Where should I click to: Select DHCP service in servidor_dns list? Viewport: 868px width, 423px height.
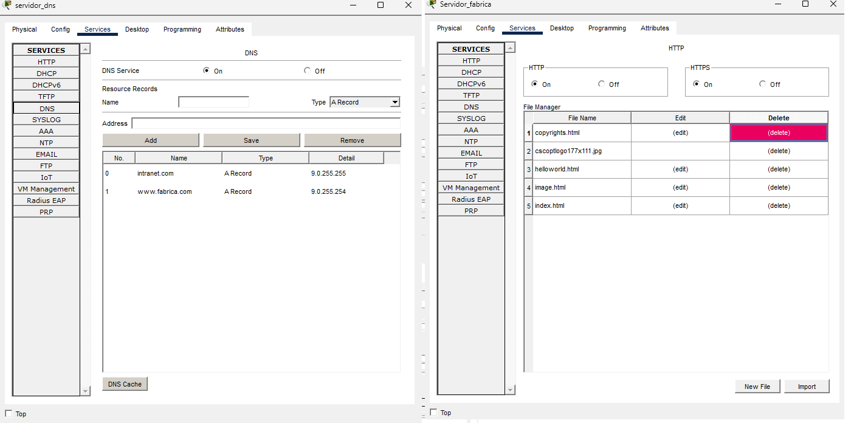46,74
